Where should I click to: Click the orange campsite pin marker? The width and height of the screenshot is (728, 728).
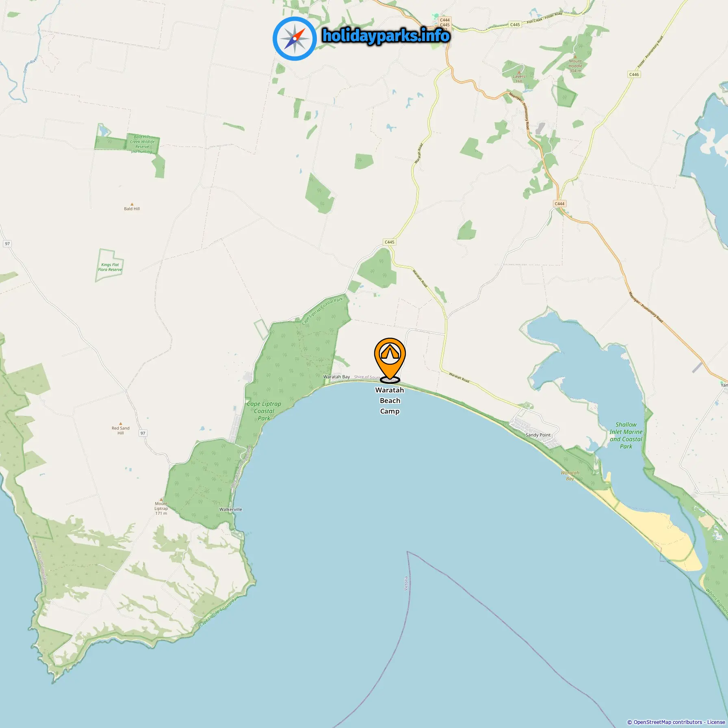(390, 359)
